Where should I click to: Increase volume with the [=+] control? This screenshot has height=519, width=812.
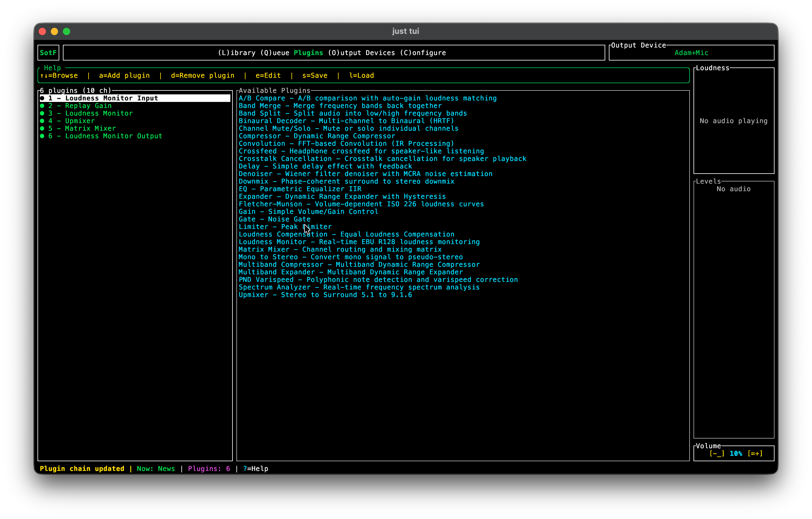[x=755, y=454]
